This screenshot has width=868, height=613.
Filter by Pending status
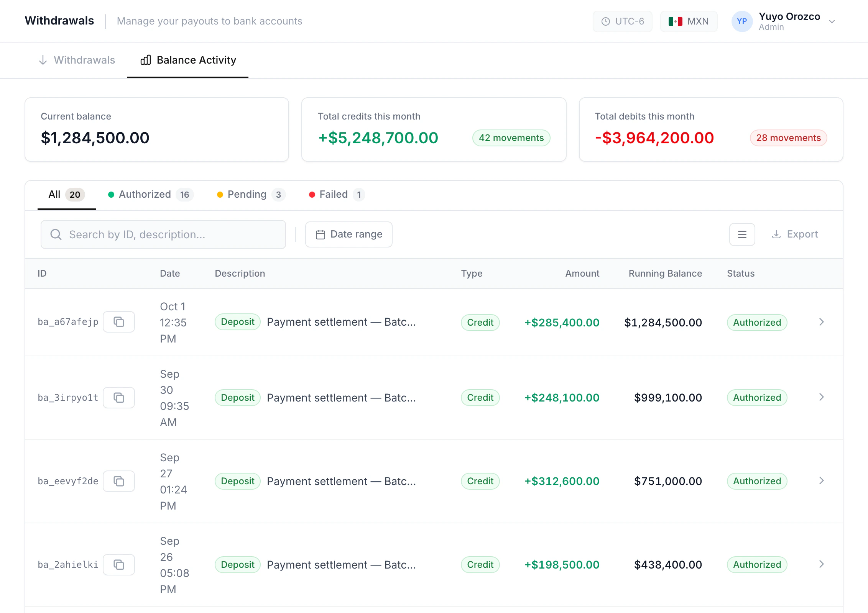coord(251,195)
